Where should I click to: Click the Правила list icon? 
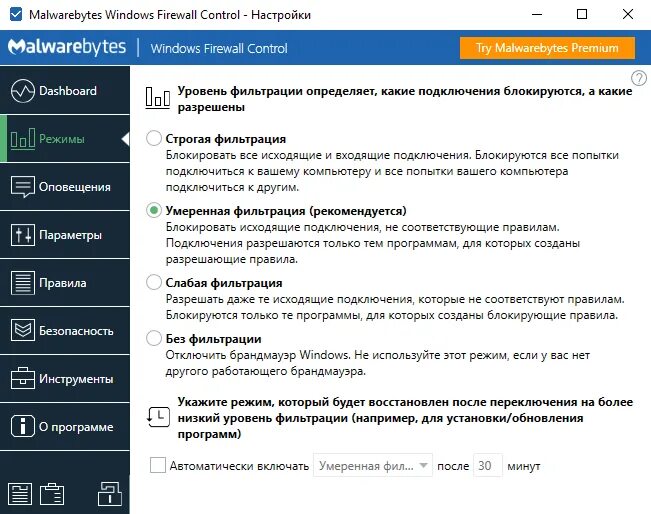(x=22, y=283)
